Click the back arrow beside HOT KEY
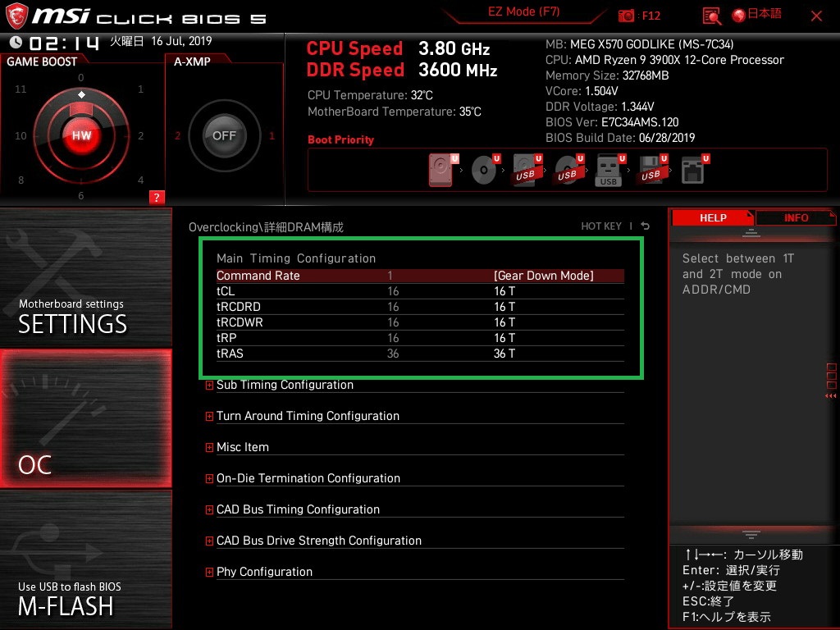This screenshot has height=630, width=840. click(645, 226)
